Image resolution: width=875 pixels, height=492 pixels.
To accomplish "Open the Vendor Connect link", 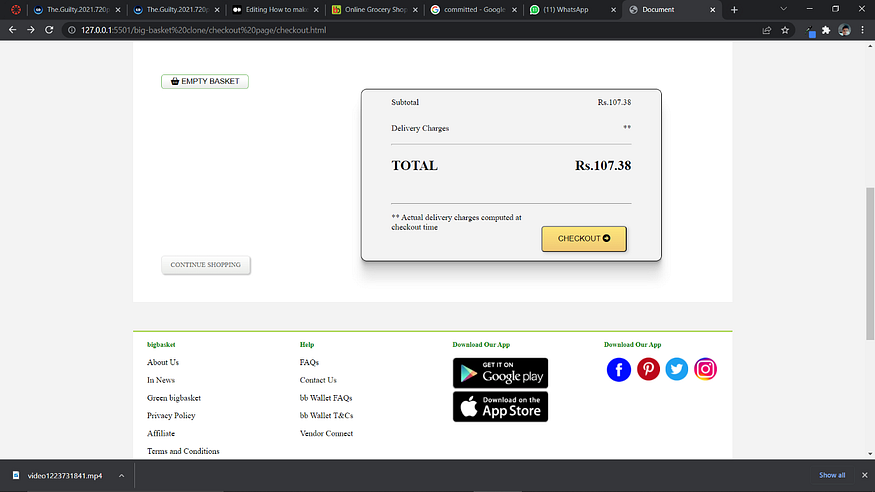I will pos(326,433).
